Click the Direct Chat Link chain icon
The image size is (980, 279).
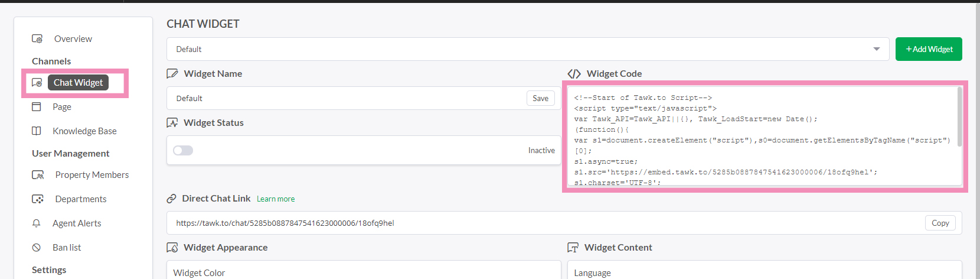[x=172, y=199]
